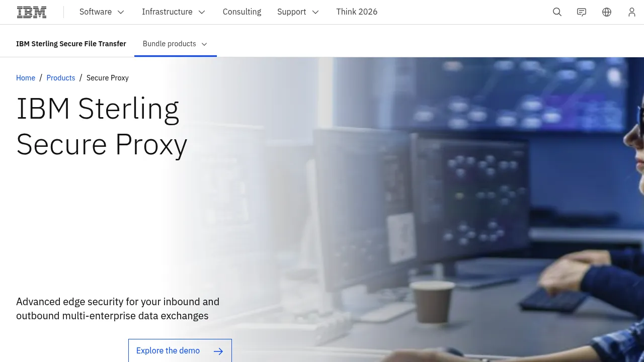
Task: Click the Secure Proxy breadcrumb text
Action: pos(108,78)
